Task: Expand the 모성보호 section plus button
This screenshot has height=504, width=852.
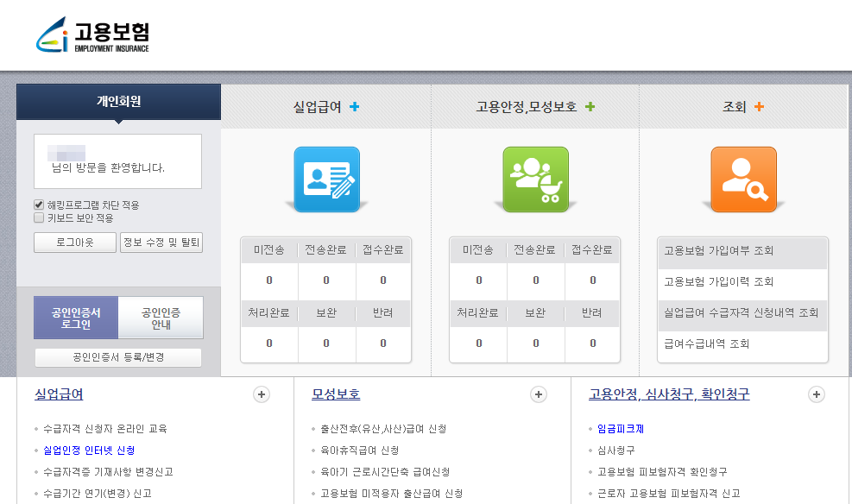Action: [538, 394]
